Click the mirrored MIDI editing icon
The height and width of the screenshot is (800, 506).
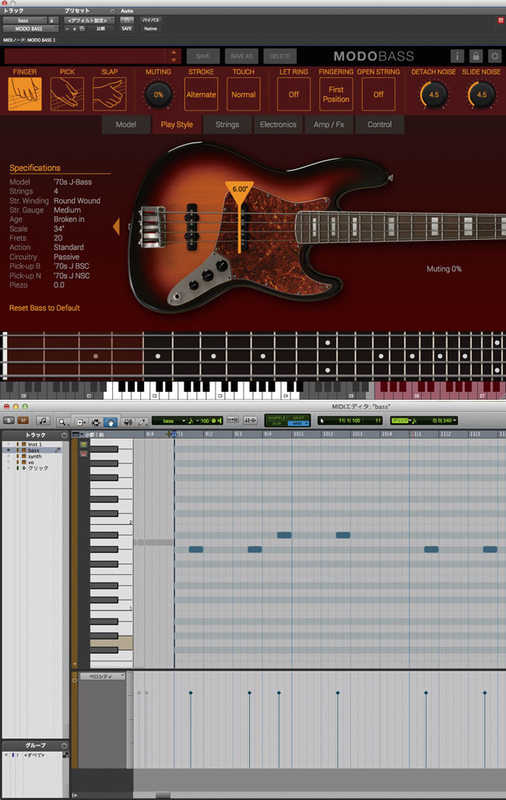[250, 420]
